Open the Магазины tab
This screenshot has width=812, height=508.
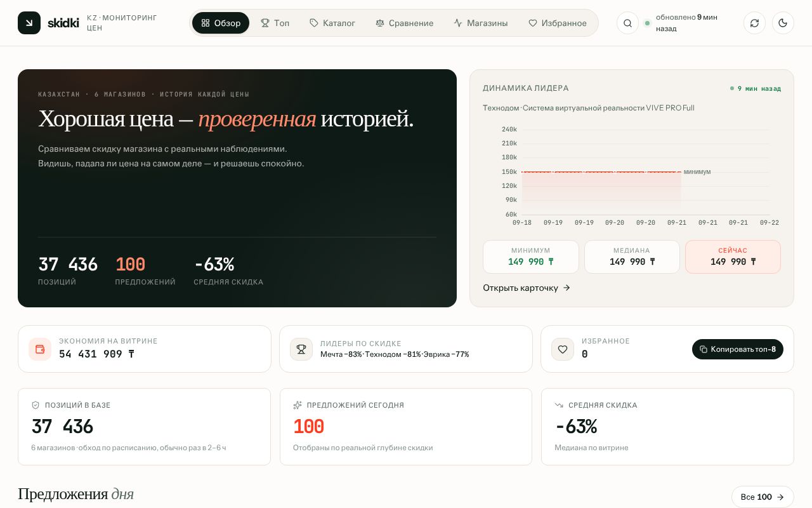(x=481, y=23)
